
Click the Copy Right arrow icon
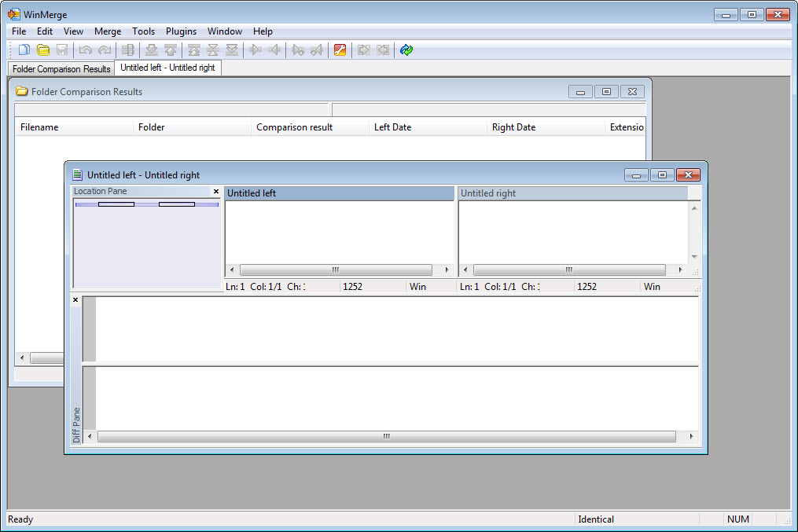pos(256,50)
